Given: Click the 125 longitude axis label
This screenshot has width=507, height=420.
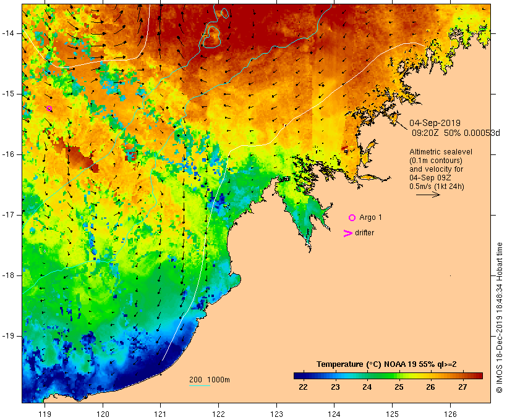Looking at the screenshot, I should click(392, 414).
